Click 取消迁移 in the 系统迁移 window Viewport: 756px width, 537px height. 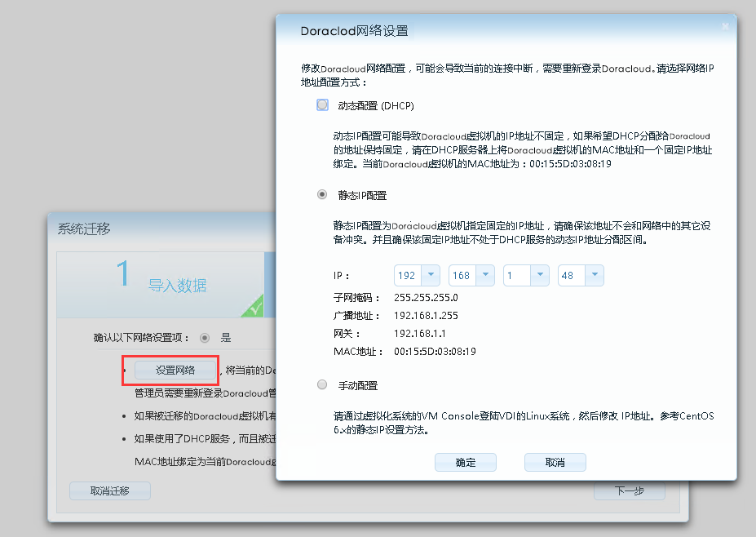tap(110, 490)
